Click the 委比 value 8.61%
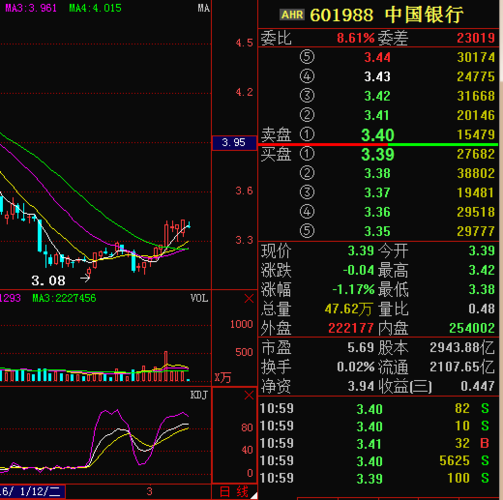The width and height of the screenshot is (503, 500). tap(356, 38)
